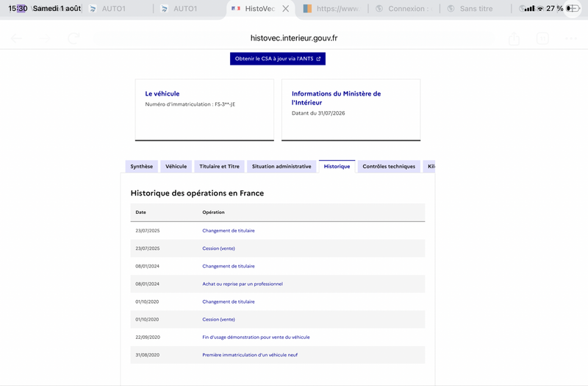The height and width of the screenshot is (386, 588).
Task: Click the Numéro d'immatriculation FS-3**-JE text
Action: (190, 104)
